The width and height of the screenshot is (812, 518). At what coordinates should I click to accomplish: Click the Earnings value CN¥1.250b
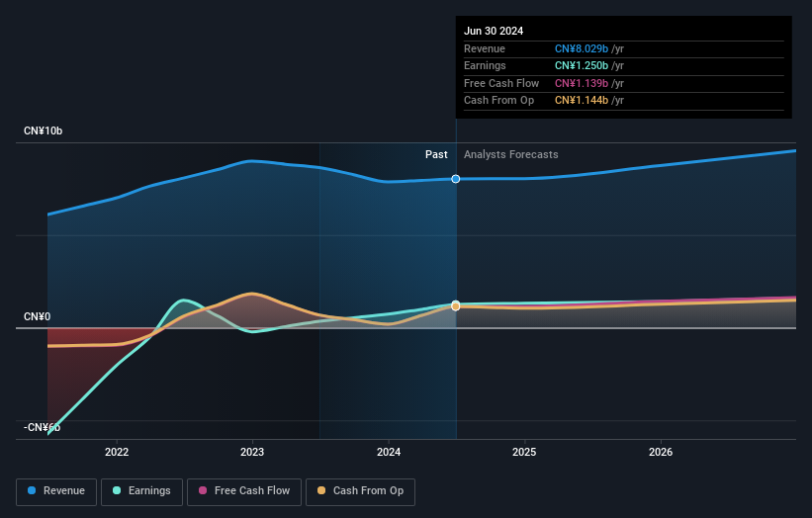click(x=582, y=65)
